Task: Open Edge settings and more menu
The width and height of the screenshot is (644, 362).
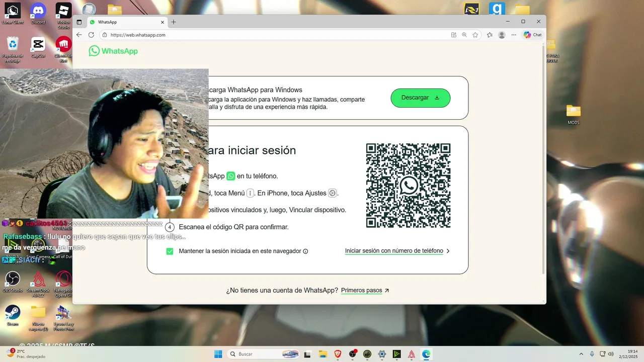Action: coord(514,35)
